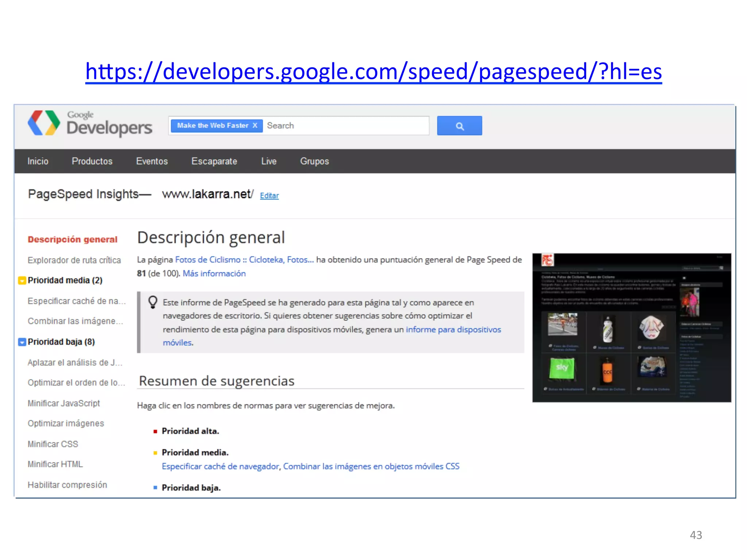Click the Resumen de sugerencias heading
Viewport: 747px width, 560px height.
217,381
